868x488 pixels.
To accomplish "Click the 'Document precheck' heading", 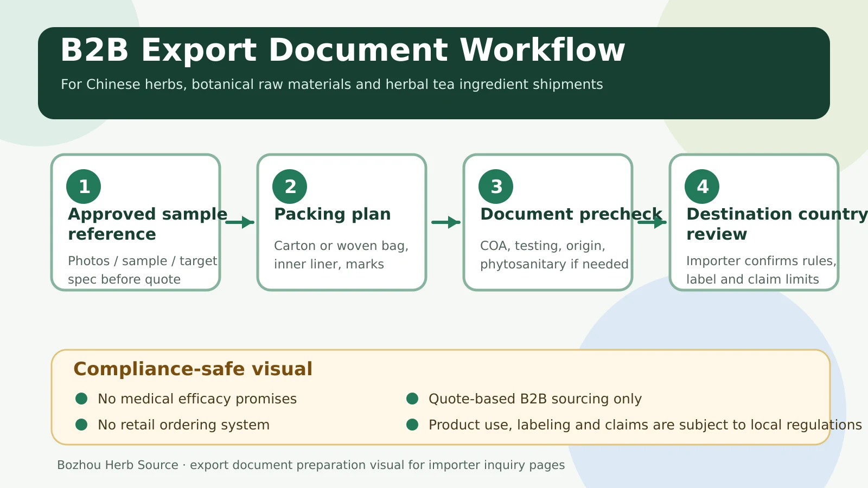I will click(x=571, y=215).
